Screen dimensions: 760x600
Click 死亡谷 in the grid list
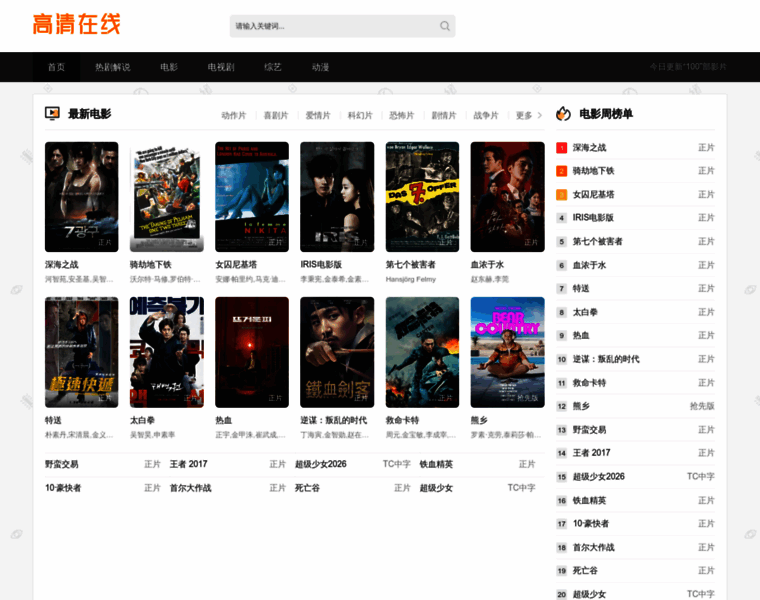[307, 488]
